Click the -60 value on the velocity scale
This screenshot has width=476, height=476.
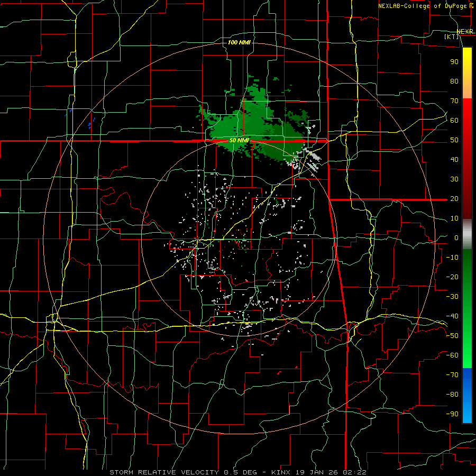pyautogui.click(x=452, y=355)
